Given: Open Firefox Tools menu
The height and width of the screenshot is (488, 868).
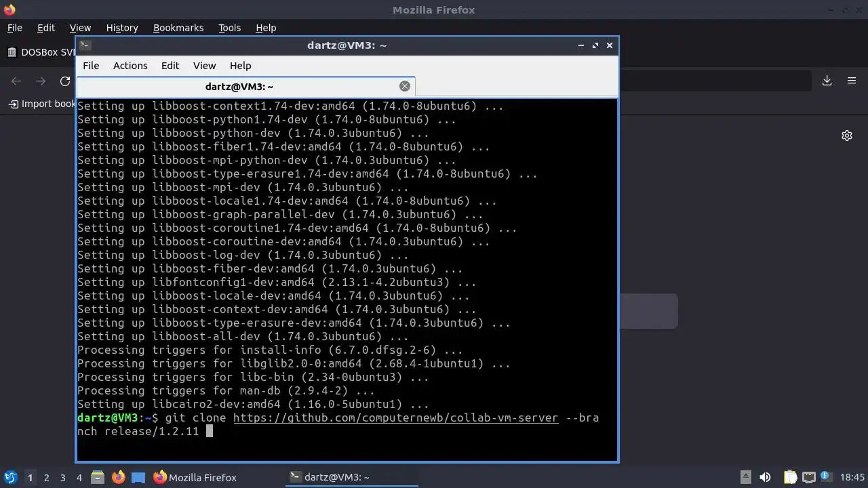Looking at the screenshot, I should [229, 28].
